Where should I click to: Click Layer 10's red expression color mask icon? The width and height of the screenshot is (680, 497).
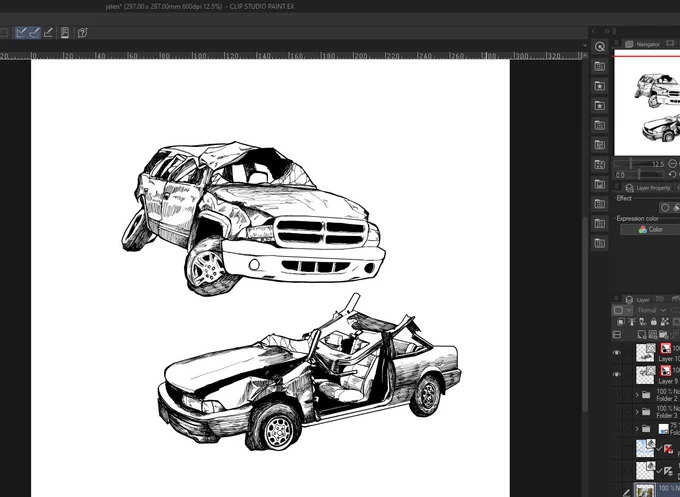(x=666, y=348)
